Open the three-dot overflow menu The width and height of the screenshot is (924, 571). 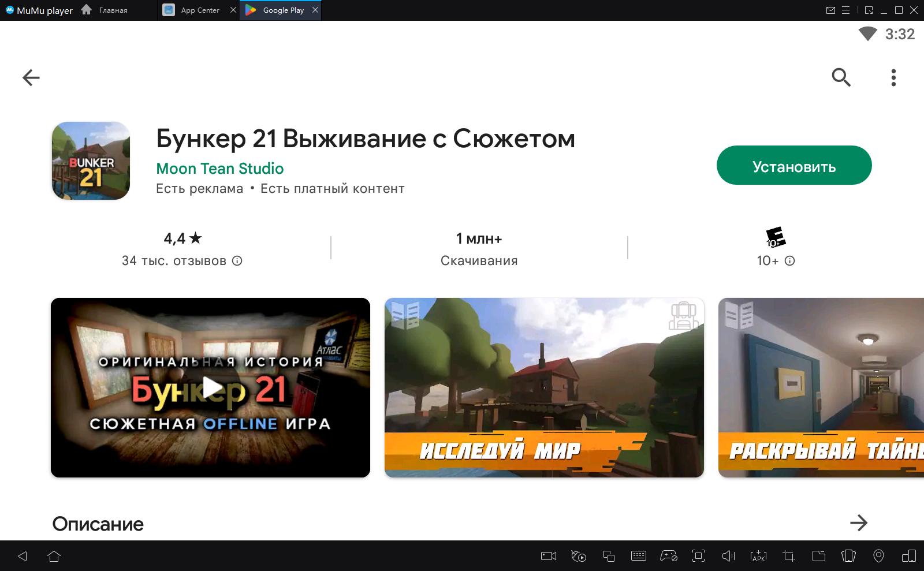(x=893, y=77)
